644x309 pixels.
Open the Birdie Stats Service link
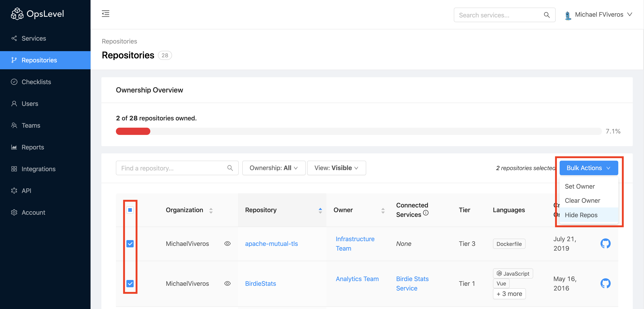412,283
